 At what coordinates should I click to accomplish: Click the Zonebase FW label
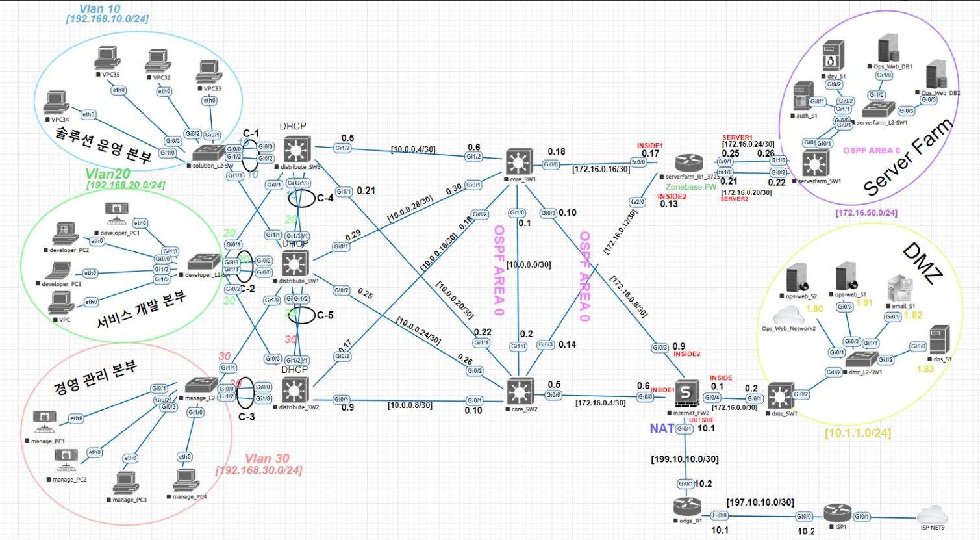pyautogui.click(x=691, y=187)
